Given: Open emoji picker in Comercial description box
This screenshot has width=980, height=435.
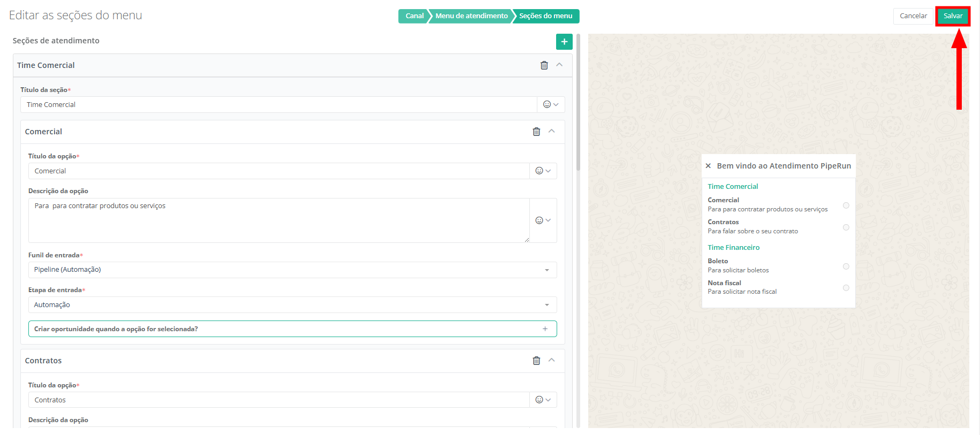Looking at the screenshot, I should click(x=543, y=220).
